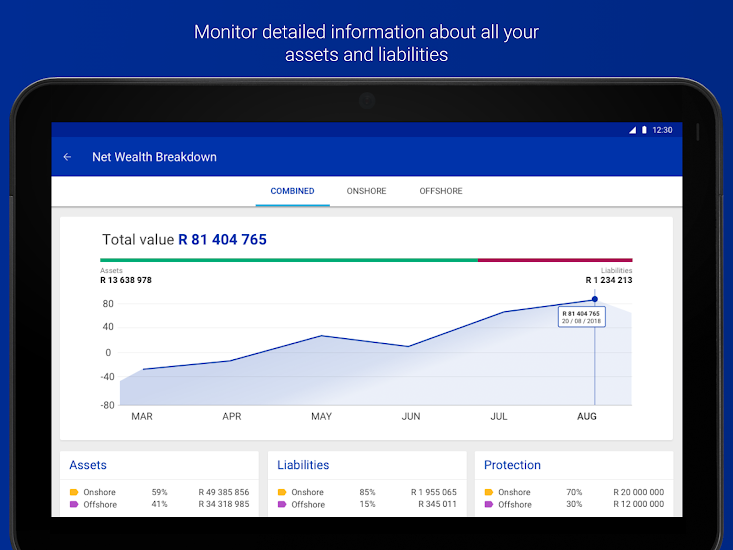Tap the battery status icon
The image size is (733, 550).
pyautogui.click(x=644, y=130)
